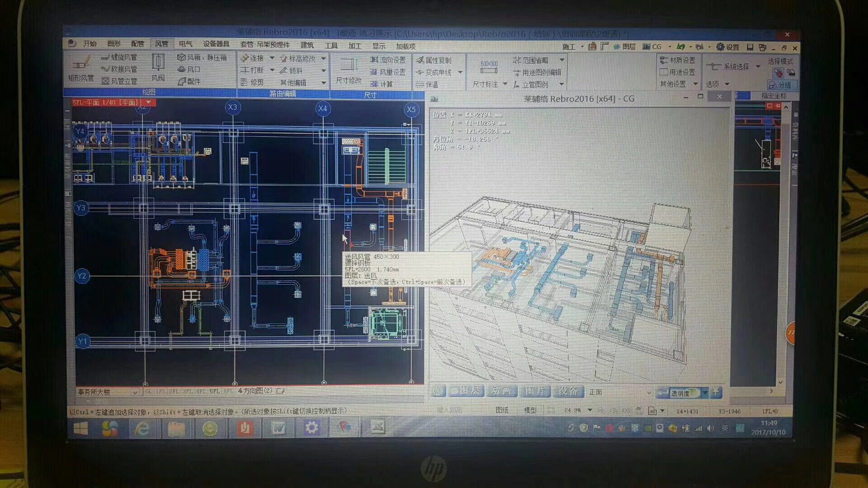This screenshot has width=868, height=488.
Task: Click the 4方向图(2) view tab
Action: (x=255, y=391)
